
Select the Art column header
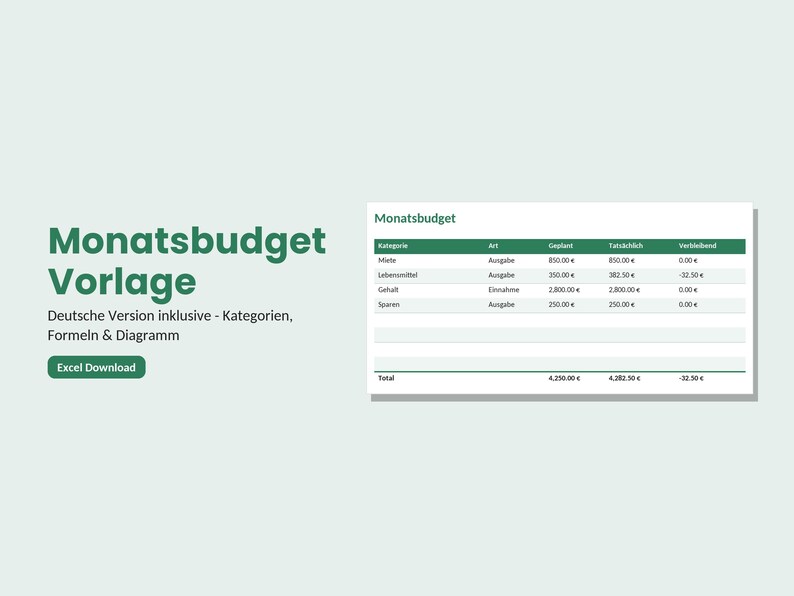tap(493, 246)
